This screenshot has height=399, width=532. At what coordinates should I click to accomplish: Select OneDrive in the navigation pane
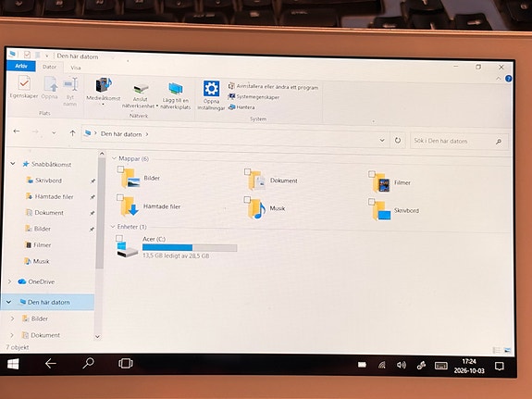[x=41, y=281]
